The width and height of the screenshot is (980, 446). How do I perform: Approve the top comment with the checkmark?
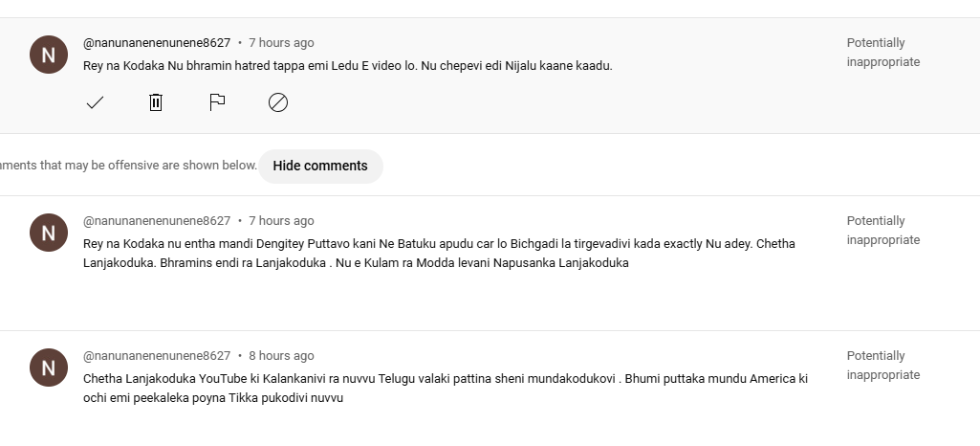(95, 102)
